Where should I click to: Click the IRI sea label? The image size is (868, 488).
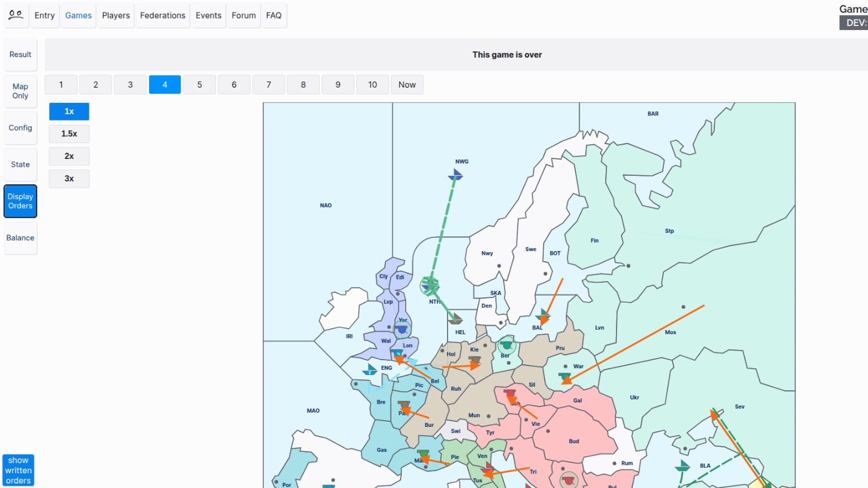coord(349,336)
